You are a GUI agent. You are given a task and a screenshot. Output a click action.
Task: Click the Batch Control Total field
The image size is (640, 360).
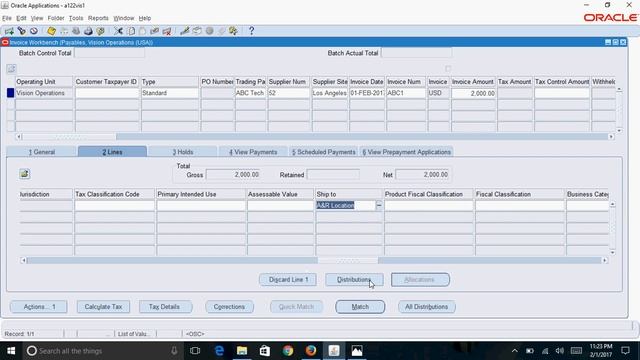(109, 53)
